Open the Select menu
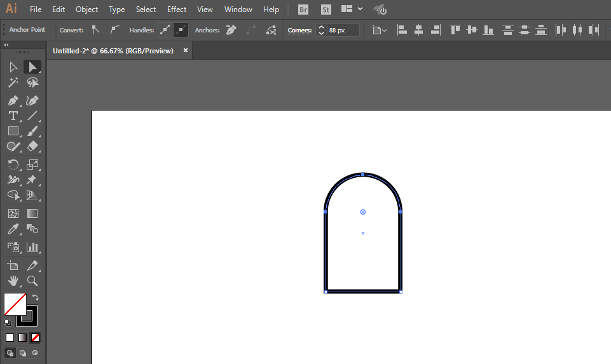The width and height of the screenshot is (611, 364). (x=146, y=10)
